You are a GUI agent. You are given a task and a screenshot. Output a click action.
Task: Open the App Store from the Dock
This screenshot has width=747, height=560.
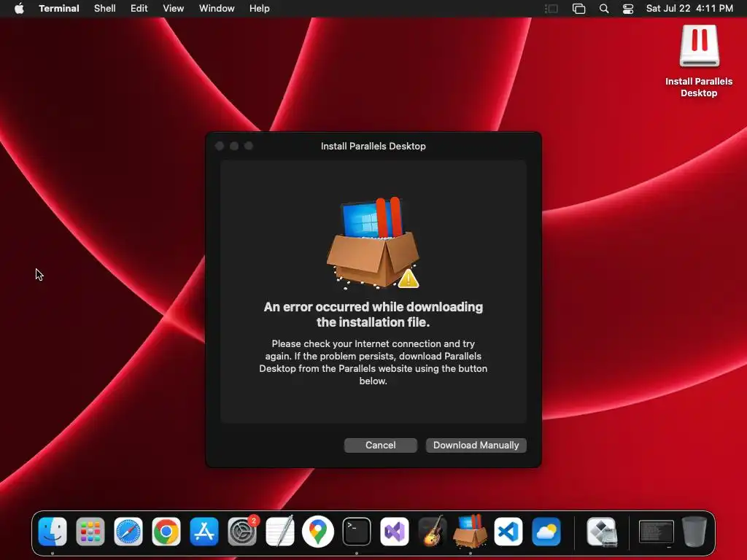coord(204,532)
